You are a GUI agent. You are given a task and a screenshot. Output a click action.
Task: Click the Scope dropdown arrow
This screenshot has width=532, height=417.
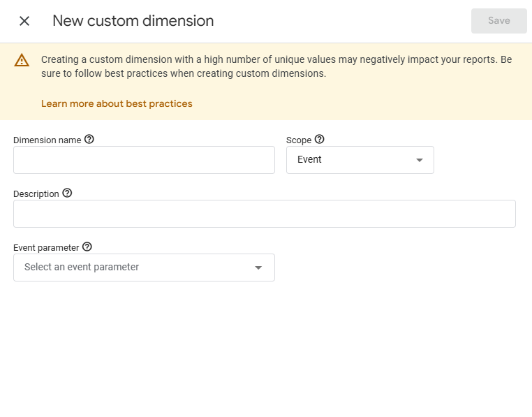(x=420, y=160)
